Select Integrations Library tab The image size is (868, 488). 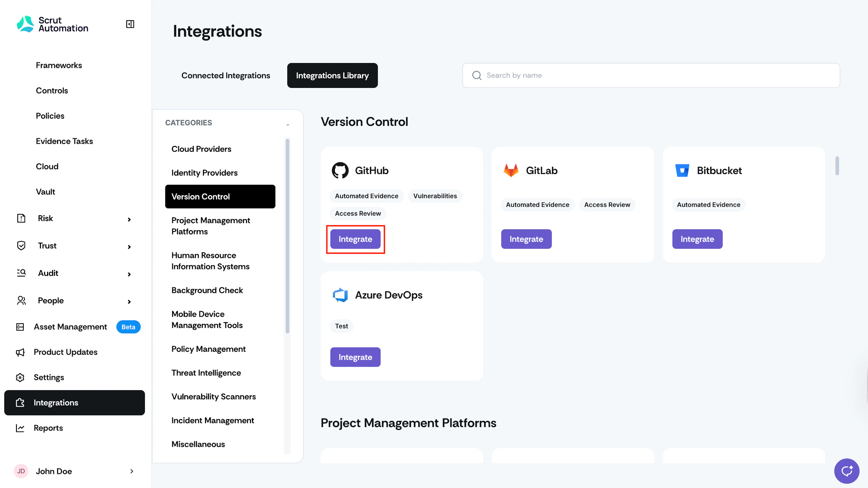tap(332, 75)
